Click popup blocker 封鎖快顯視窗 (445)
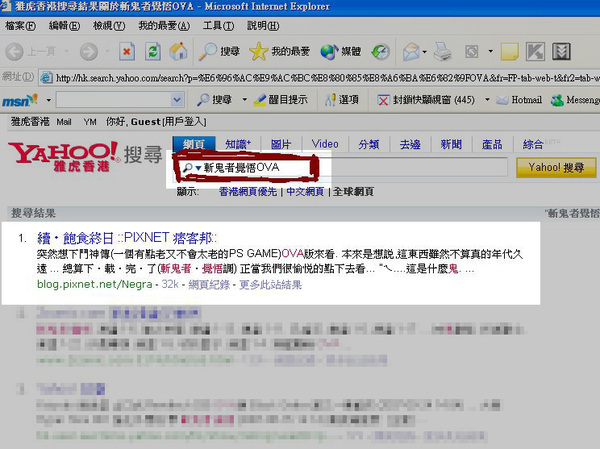This screenshot has height=449, width=600. point(426,100)
